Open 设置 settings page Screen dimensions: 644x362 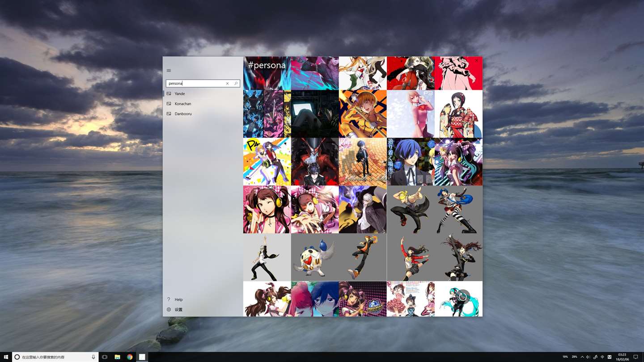(x=203, y=310)
